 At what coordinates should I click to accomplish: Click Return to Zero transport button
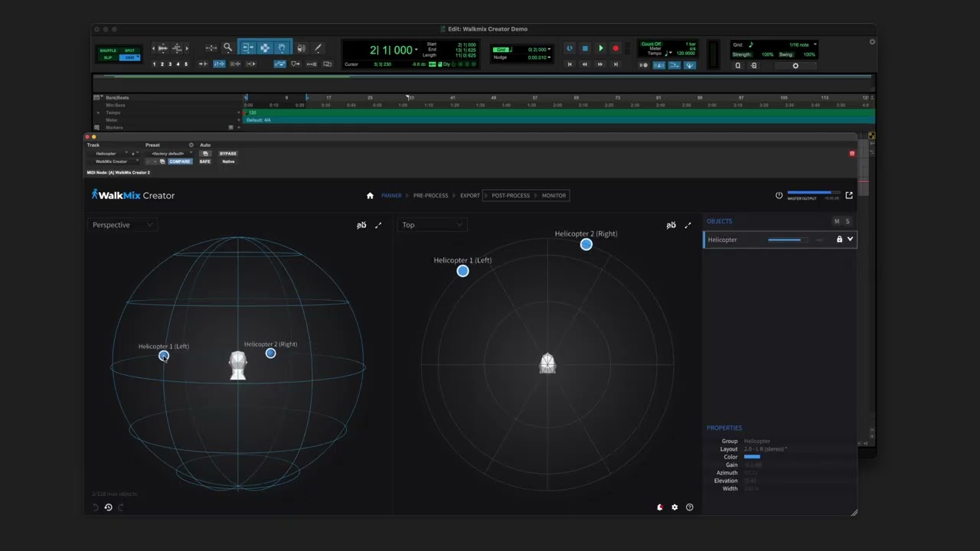click(570, 64)
